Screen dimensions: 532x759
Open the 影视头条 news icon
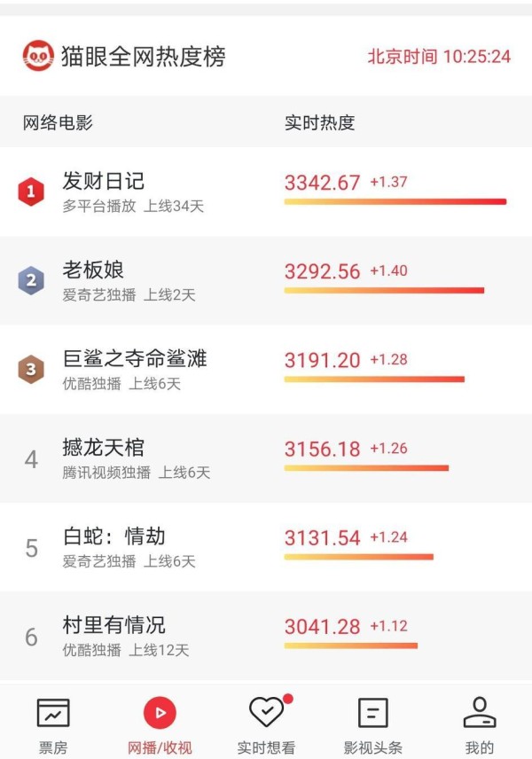372,713
